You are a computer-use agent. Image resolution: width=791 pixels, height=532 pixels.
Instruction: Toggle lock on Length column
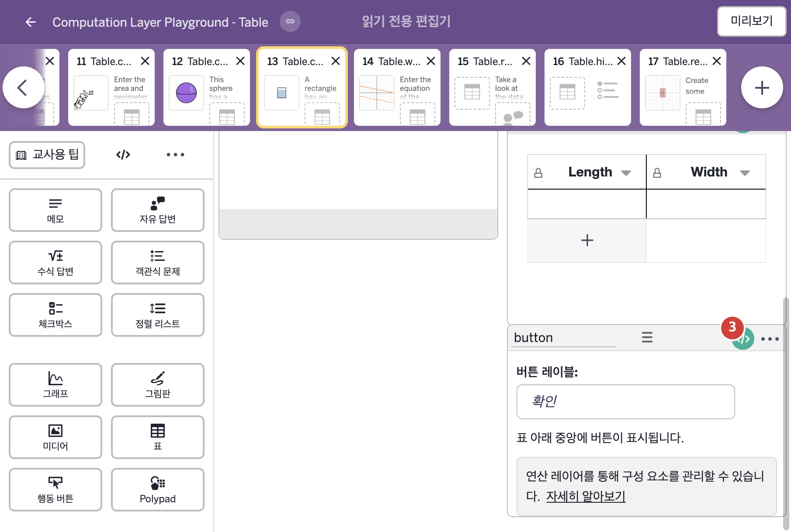(x=538, y=173)
